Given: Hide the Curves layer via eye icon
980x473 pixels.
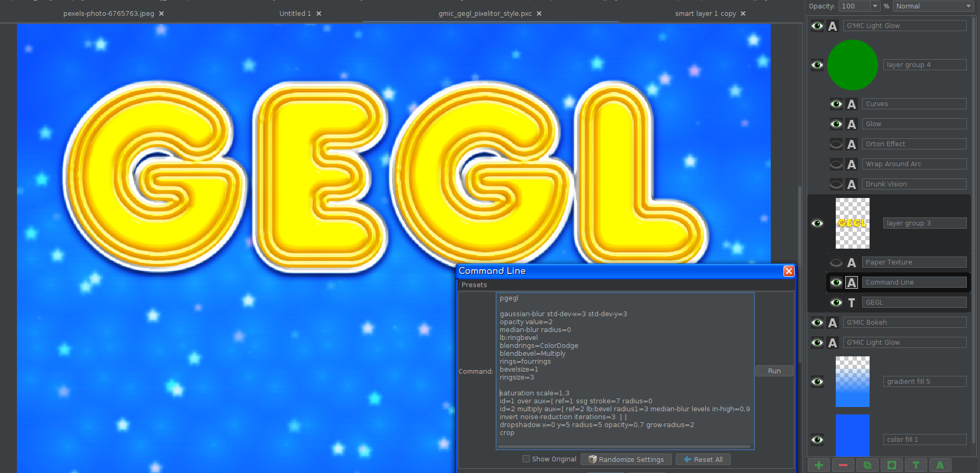Looking at the screenshot, I should tap(836, 104).
